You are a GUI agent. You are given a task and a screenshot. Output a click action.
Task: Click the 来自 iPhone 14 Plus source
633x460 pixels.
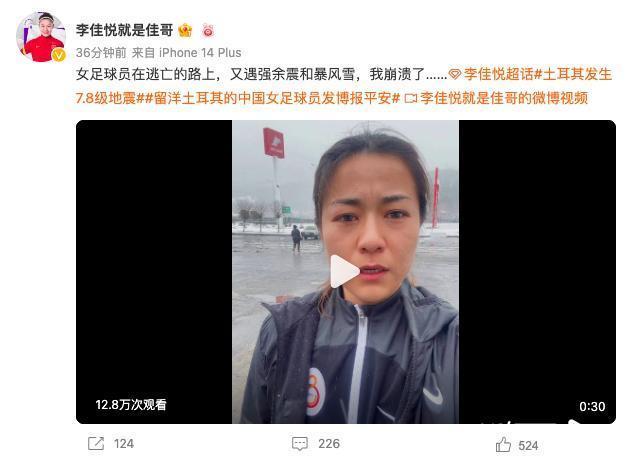[187, 53]
